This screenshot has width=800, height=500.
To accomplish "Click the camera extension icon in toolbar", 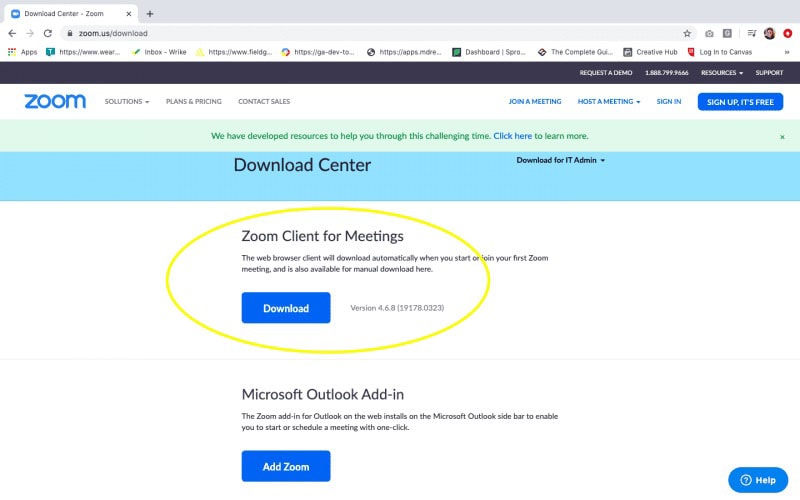I will pos(709,33).
